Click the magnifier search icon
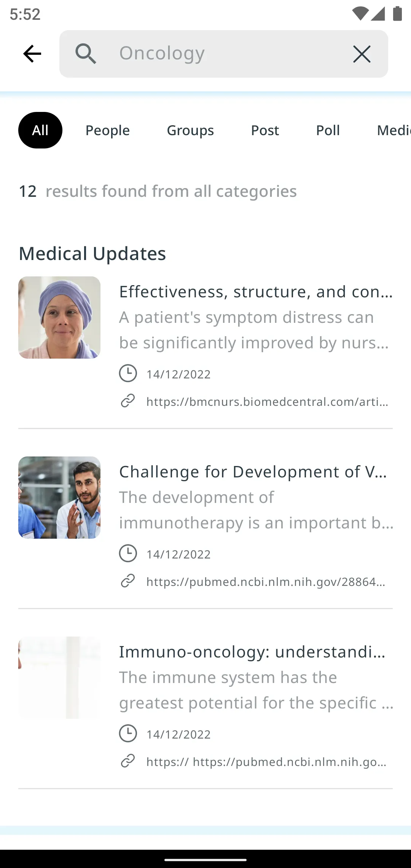Viewport: 411px width, 868px height. click(x=86, y=54)
